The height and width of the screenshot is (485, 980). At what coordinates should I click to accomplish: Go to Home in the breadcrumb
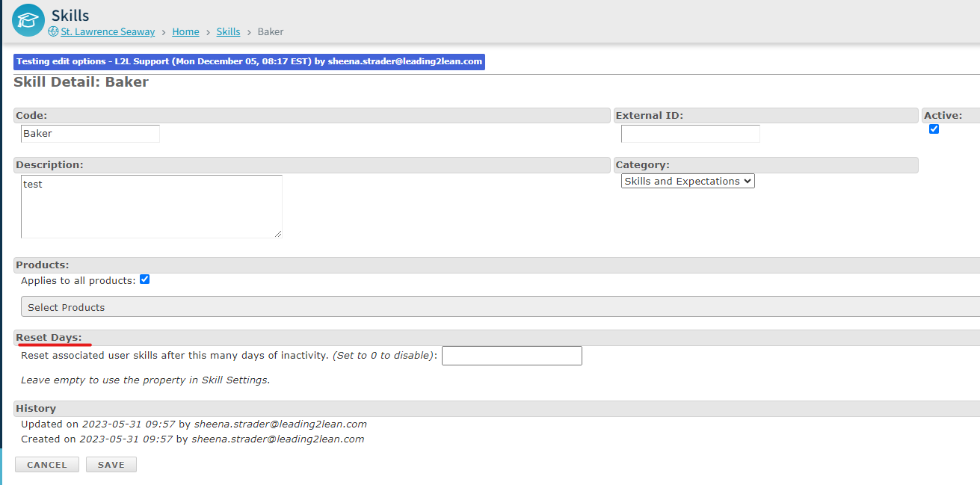click(185, 32)
